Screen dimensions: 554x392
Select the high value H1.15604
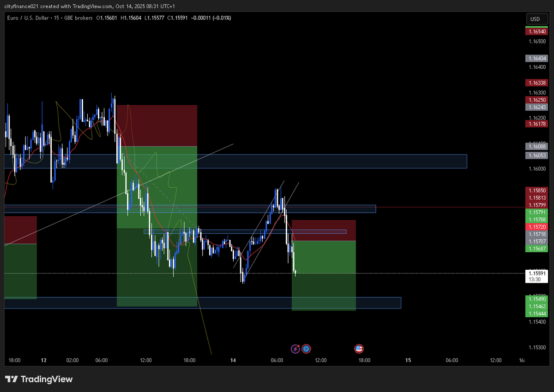tap(132, 18)
